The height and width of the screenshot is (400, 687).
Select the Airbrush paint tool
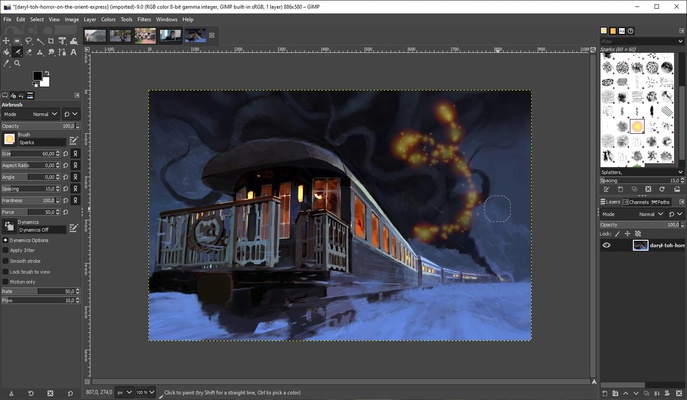[17, 52]
